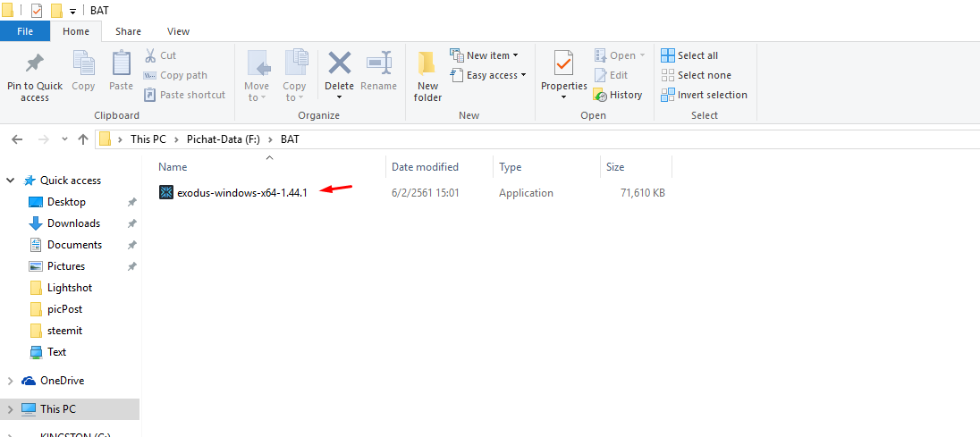Select This PC in navigation pane

pos(57,409)
